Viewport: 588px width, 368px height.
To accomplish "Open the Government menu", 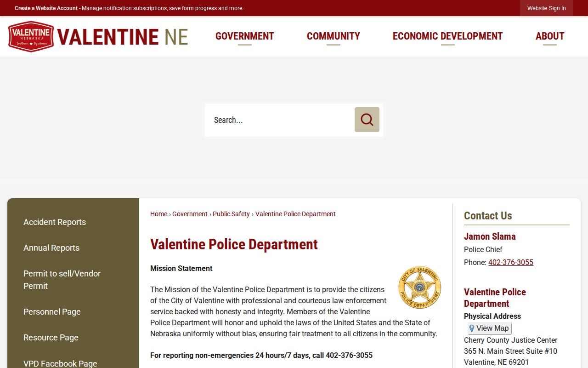I will tap(245, 36).
